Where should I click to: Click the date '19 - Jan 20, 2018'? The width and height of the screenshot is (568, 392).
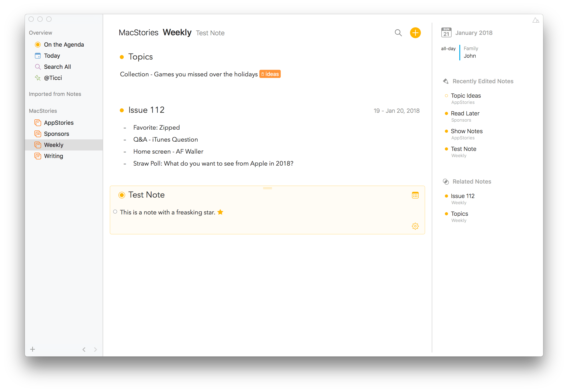(x=396, y=111)
